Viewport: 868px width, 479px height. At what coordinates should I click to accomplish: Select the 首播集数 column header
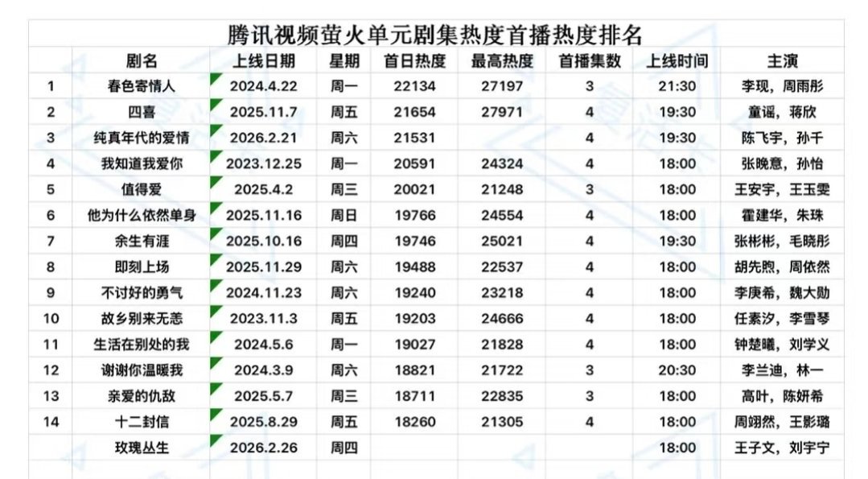[x=590, y=60]
